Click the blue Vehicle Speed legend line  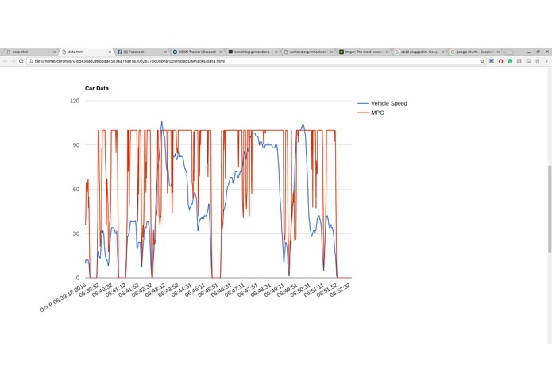pos(363,103)
